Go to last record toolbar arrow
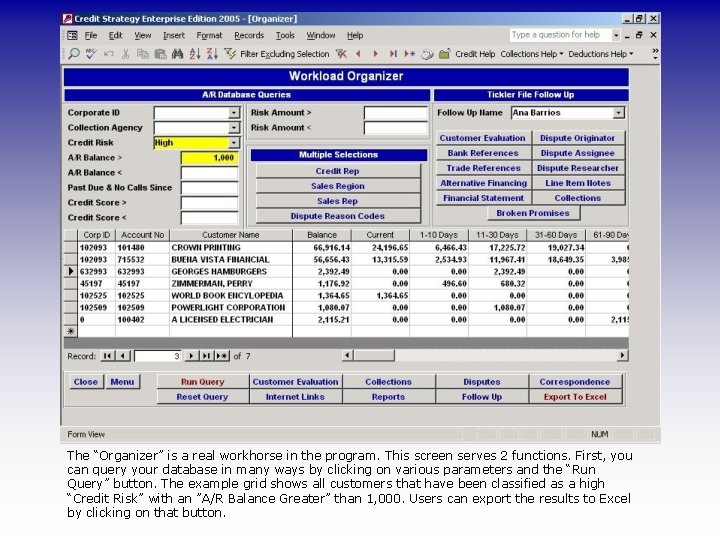720x540 pixels. pyautogui.click(x=393, y=54)
